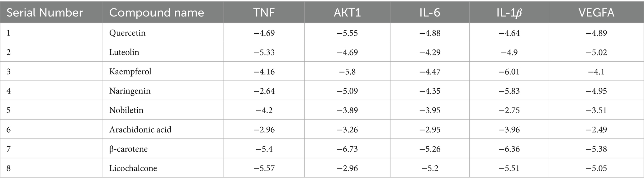Click β-carotene AKT1 value −6.73
The height and width of the screenshot is (183, 644).
(x=347, y=149)
